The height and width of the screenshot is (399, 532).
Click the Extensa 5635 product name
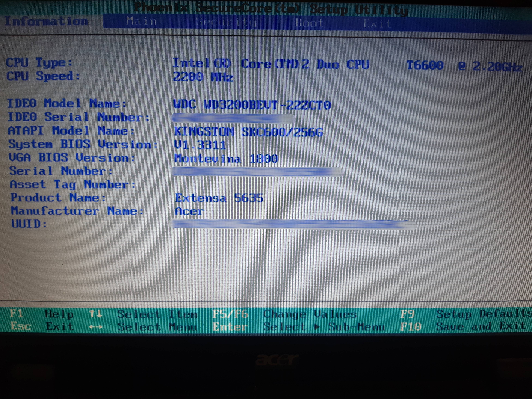(x=219, y=198)
